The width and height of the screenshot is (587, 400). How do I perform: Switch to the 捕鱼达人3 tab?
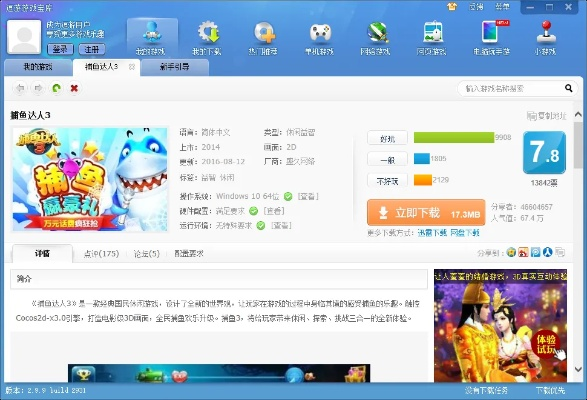click(106, 67)
